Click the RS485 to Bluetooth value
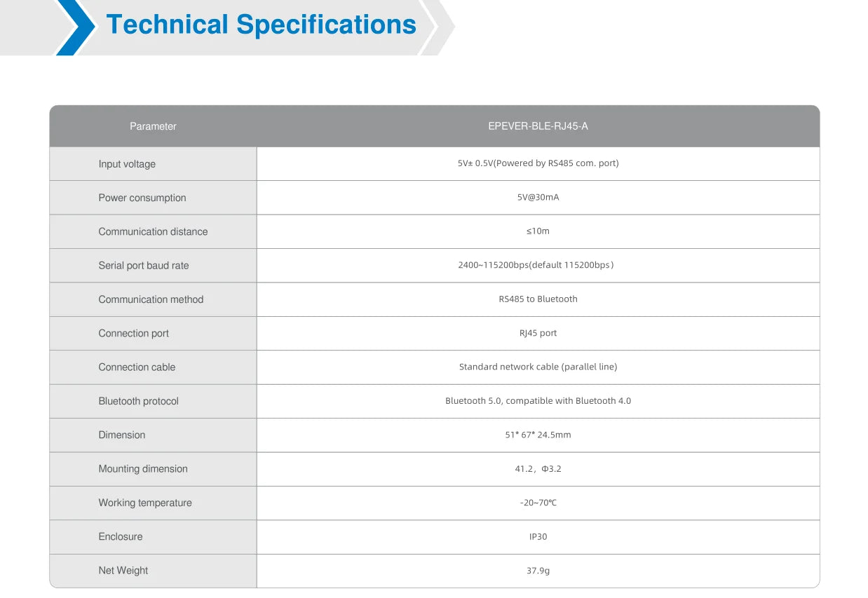The image size is (868, 598). [x=538, y=299]
